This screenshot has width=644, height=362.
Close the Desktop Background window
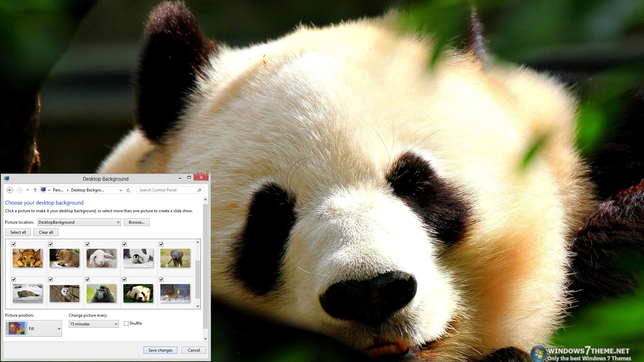pos(201,177)
